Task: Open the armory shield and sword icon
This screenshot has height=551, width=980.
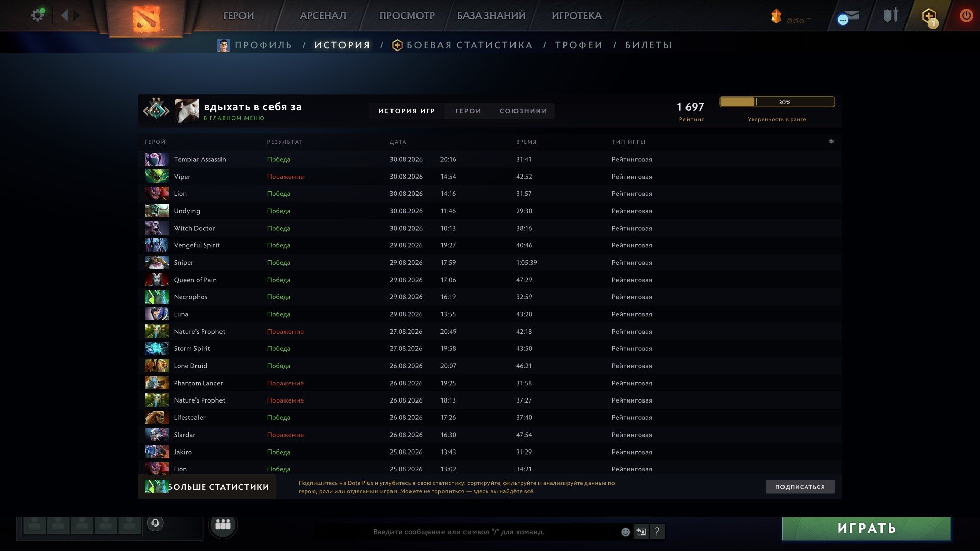Action: [891, 15]
